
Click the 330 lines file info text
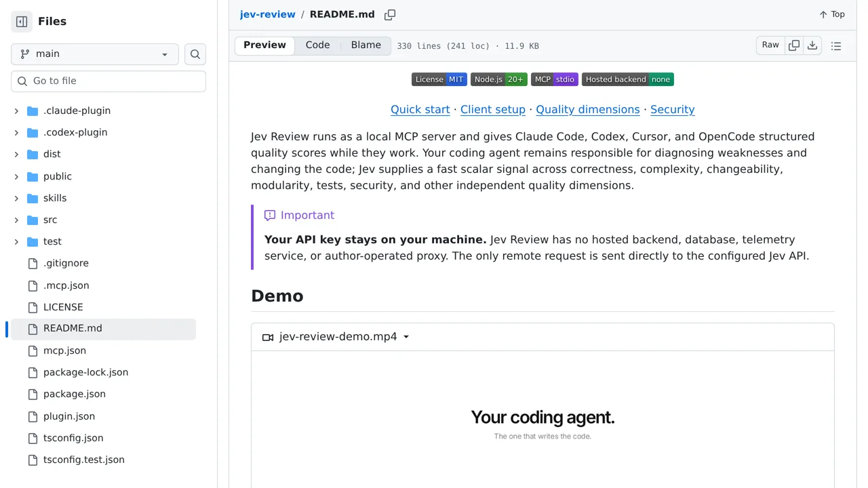tap(468, 46)
